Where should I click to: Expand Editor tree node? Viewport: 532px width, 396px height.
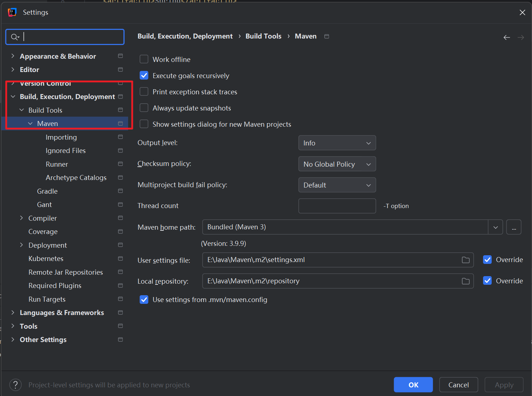tap(13, 69)
